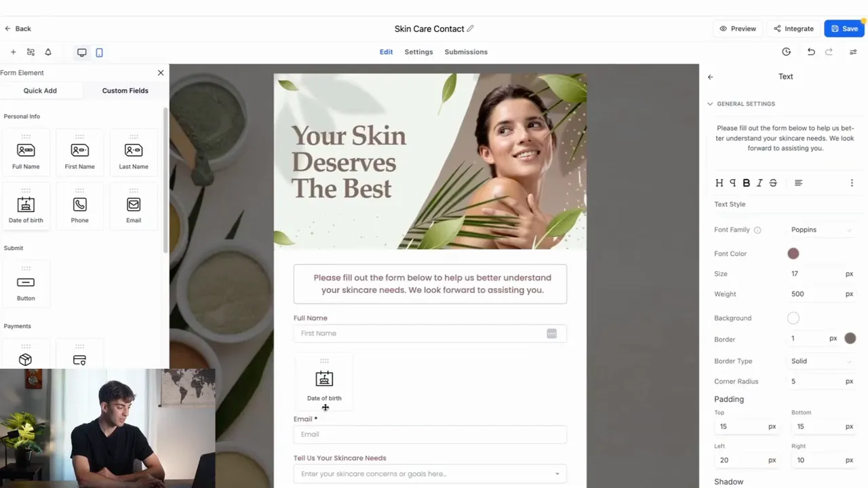This screenshot has width=868, height=488.
Task: Open the Submissions tab
Action: pyautogui.click(x=466, y=52)
